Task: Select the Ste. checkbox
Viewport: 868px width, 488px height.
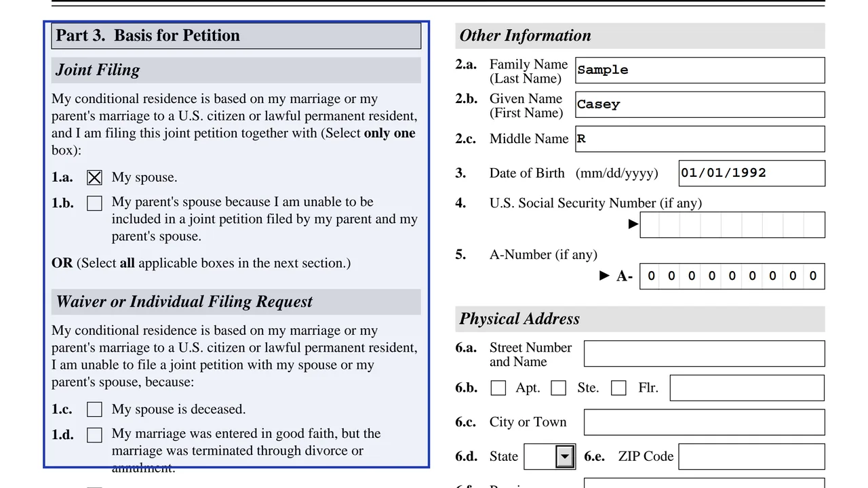Action: (559, 388)
